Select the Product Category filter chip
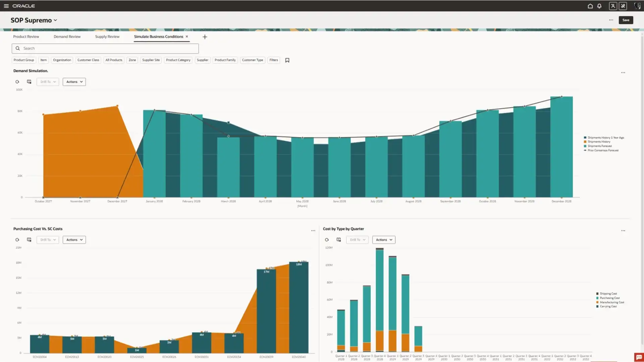 click(x=178, y=60)
